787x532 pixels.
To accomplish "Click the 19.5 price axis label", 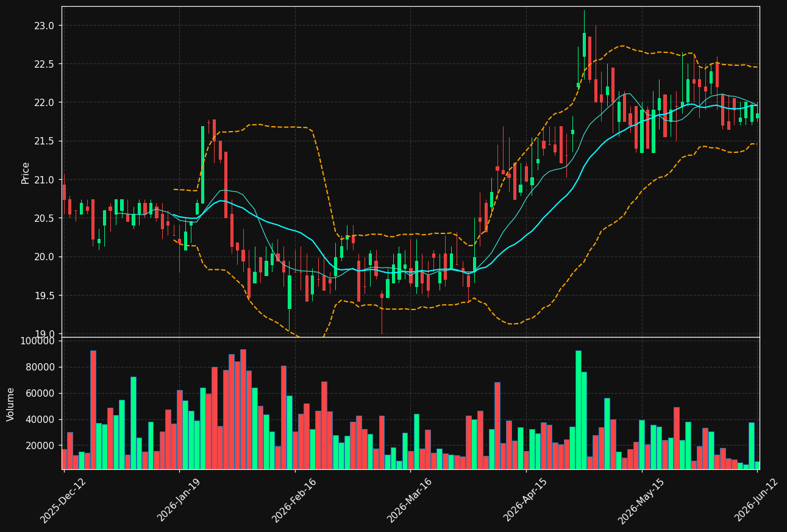I will tap(45, 296).
